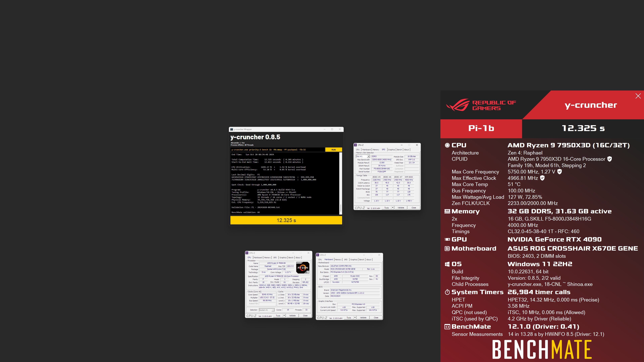Click the y-cruncher Wrapper title bar icon
The image size is (644, 362).
click(231, 129)
